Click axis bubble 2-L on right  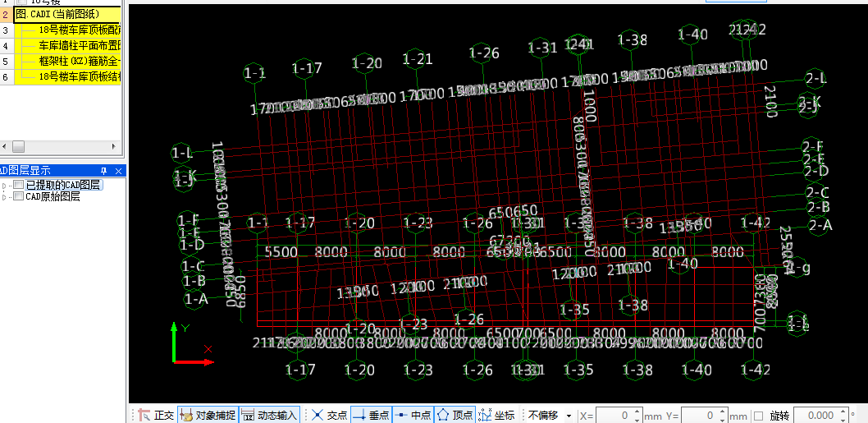(816, 79)
